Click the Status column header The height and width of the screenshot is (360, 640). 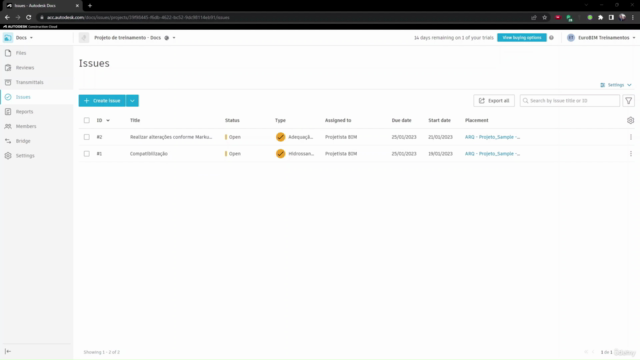pos(232,120)
